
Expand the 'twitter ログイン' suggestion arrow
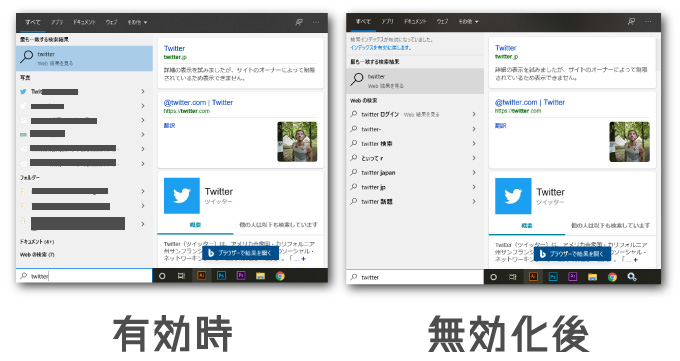click(474, 114)
